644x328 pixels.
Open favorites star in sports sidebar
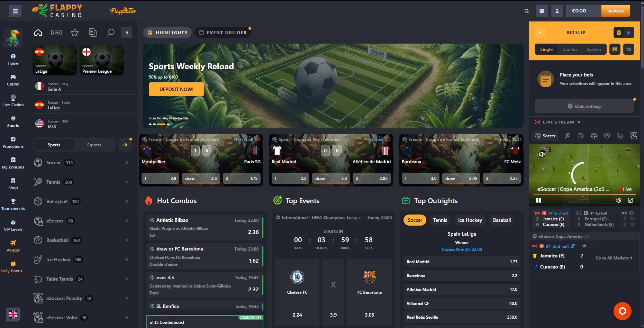tap(75, 33)
